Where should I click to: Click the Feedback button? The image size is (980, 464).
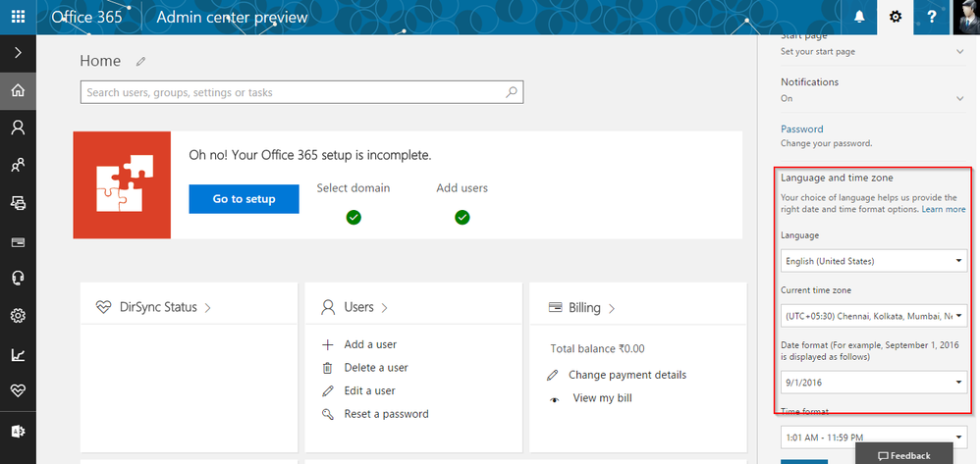coord(903,455)
